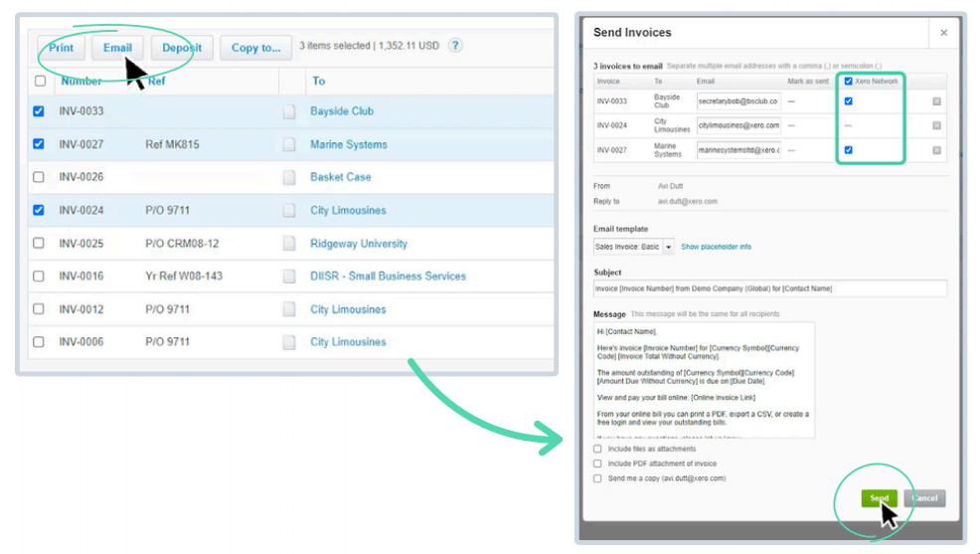Edit the Bayside Club email address field
Screen dimensions: 980x554
tap(738, 101)
